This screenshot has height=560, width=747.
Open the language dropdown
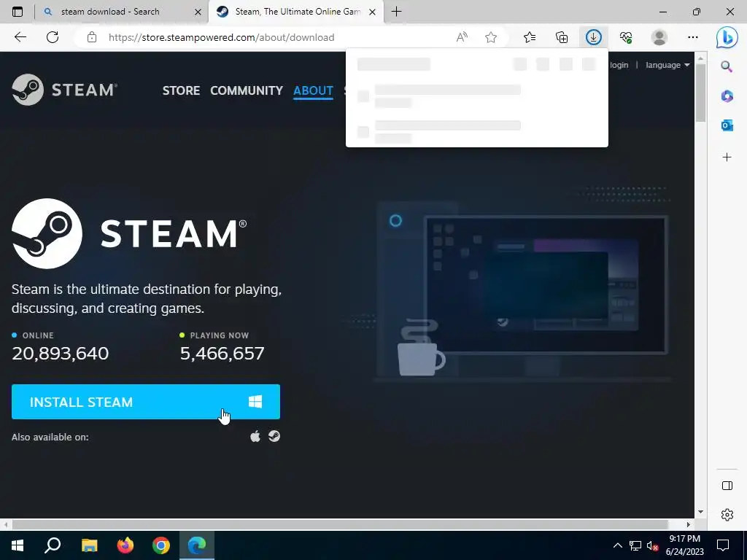(x=667, y=65)
